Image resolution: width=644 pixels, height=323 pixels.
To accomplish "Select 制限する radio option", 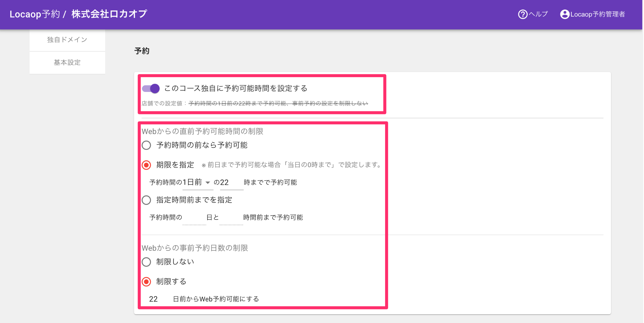I will pos(147,282).
